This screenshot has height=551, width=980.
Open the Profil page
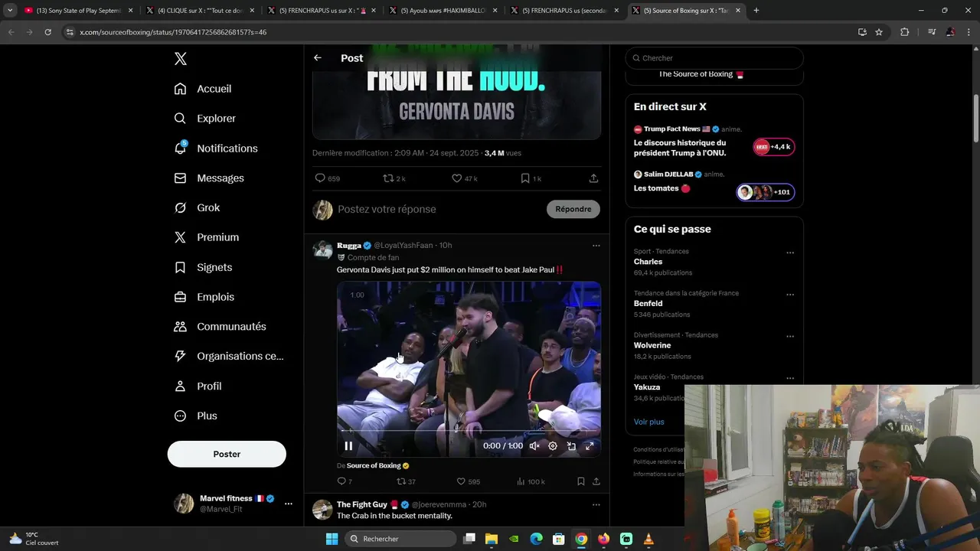(x=198, y=386)
